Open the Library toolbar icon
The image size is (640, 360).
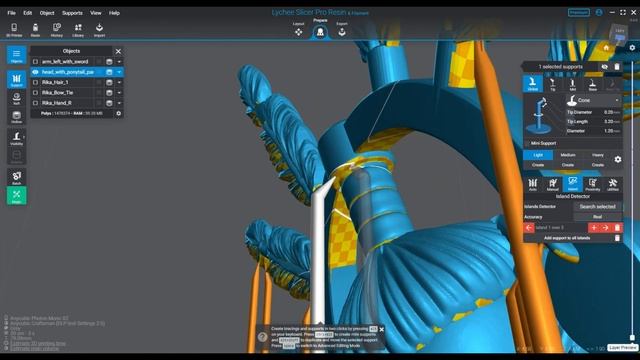(78, 29)
